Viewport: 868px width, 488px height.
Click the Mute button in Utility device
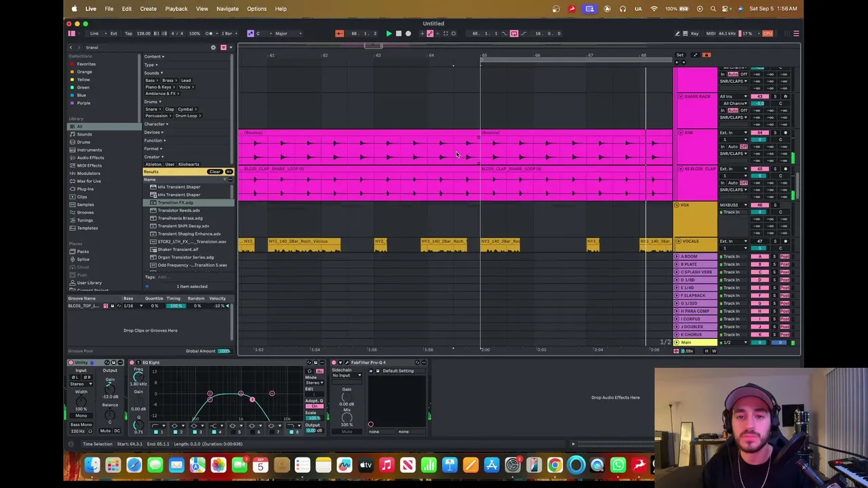tap(105, 431)
